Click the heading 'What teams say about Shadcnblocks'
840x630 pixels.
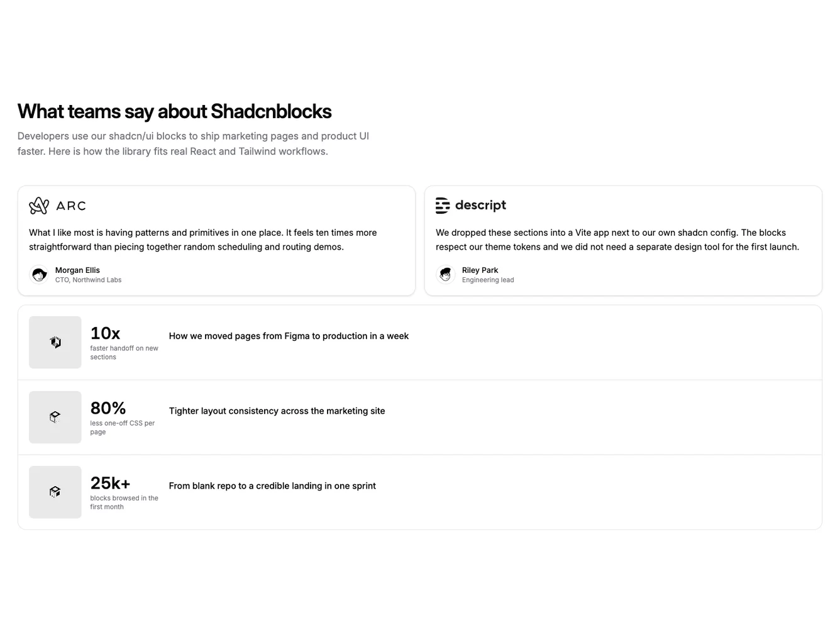pyautogui.click(x=174, y=111)
